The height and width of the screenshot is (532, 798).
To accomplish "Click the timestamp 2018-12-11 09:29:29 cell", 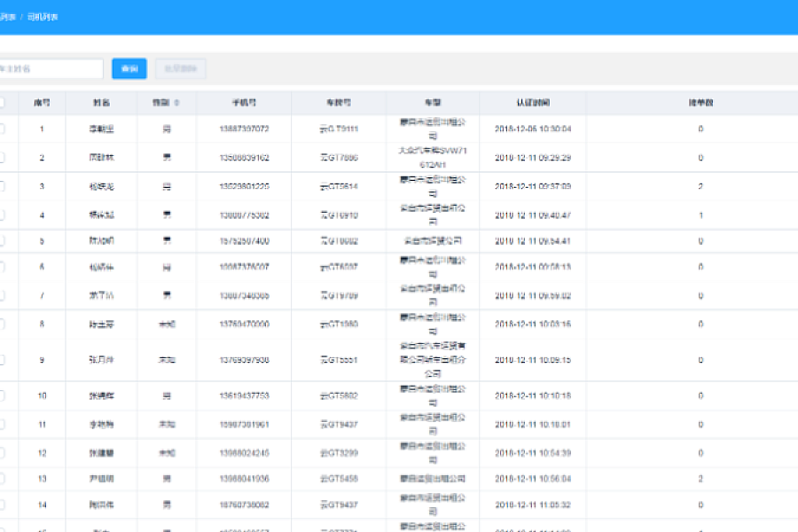I will (x=532, y=158).
